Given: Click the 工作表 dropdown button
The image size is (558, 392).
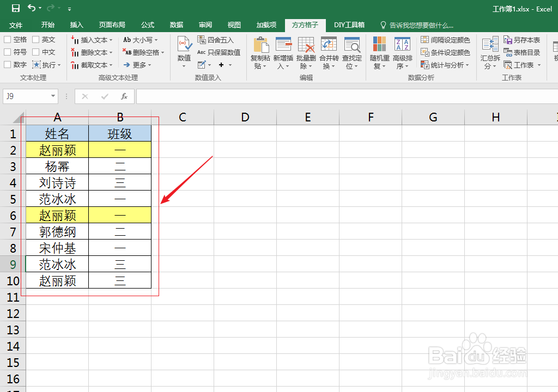Looking at the screenshot, I should tap(523, 65).
